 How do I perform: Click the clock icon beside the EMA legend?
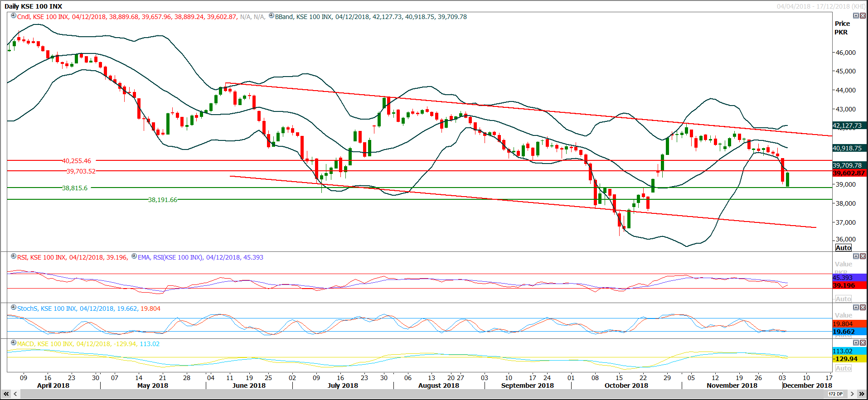[134, 256]
